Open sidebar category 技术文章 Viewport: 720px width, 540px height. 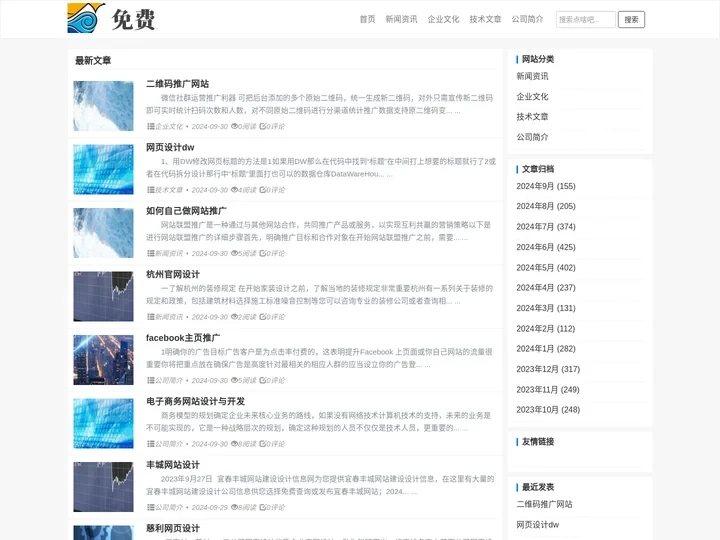(532, 117)
